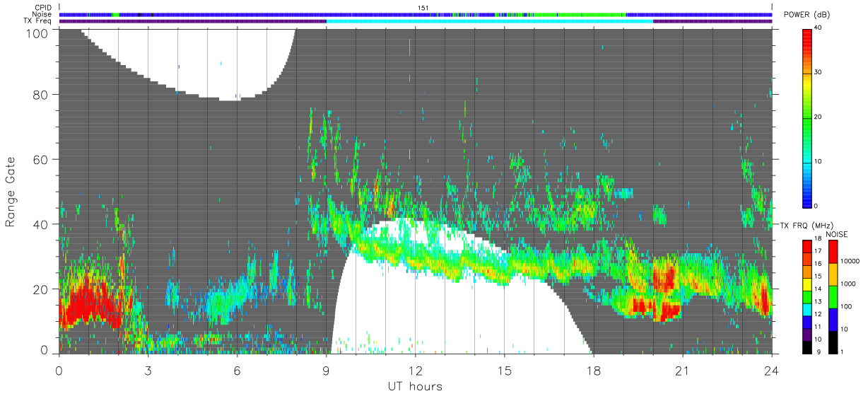Click range gate tick label 80
The height and width of the screenshot is (401, 868).
pyautogui.click(x=41, y=95)
